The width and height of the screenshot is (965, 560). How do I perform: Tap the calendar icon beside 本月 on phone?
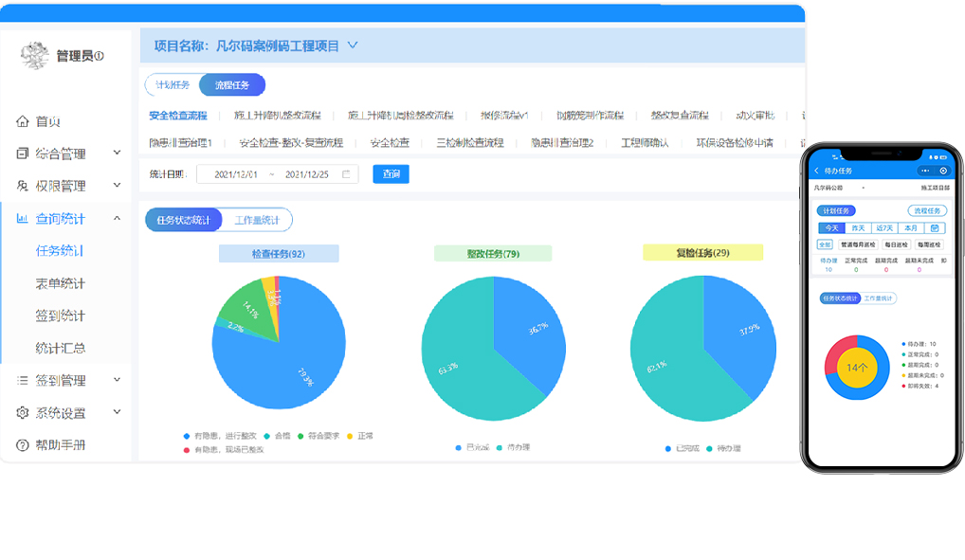[x=935, y=227]
